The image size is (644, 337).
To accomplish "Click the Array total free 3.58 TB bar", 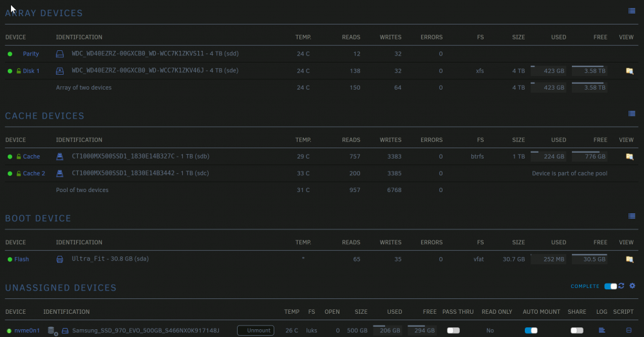I will coord(589,88).
